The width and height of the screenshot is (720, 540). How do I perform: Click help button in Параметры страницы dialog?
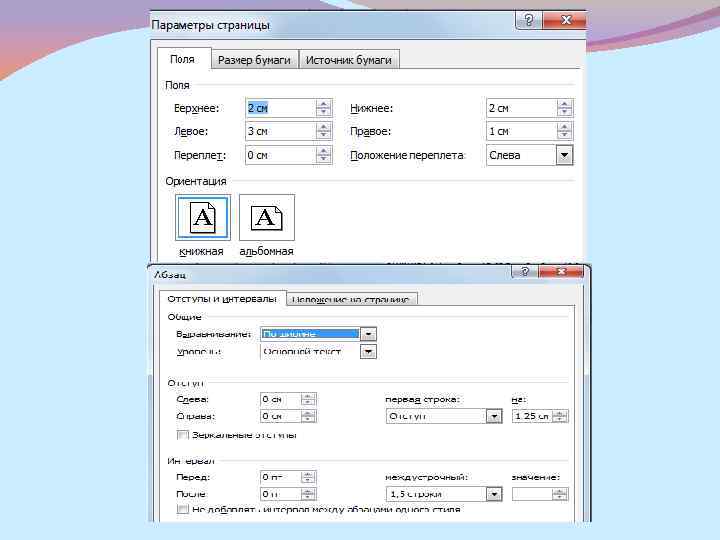[529, 20]
